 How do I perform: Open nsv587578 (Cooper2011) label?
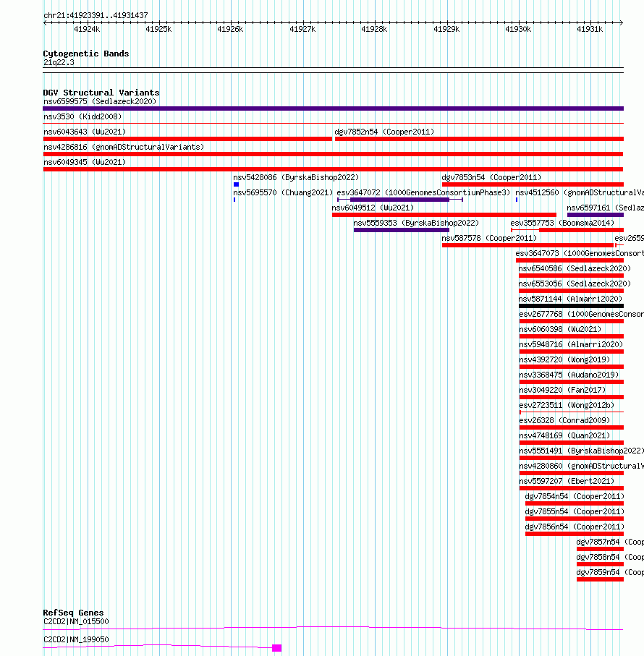pyautogui.click(x=489, y=238)
